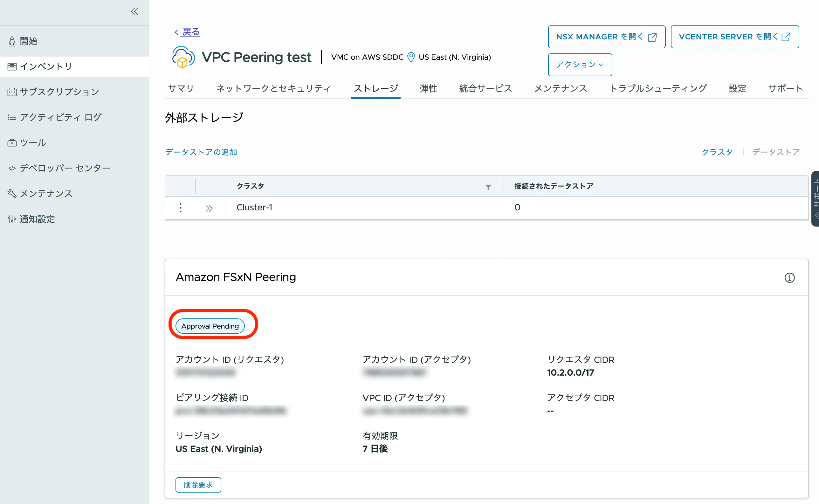Click NSX MANAGER を開く button
Viewport: 819px width, 504px height.
(606, 37)
